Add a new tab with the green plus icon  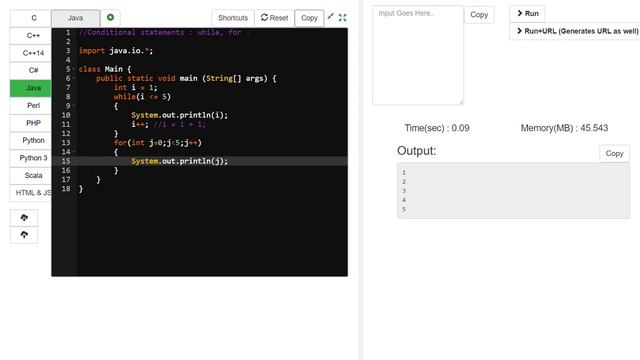coord(110,18)
